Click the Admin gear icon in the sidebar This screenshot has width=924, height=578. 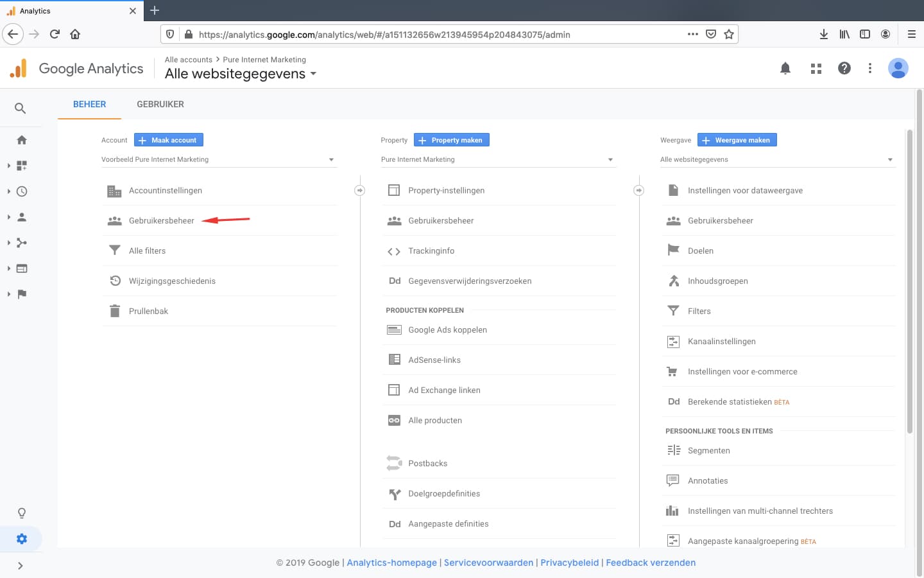click(x=22, y=539)
